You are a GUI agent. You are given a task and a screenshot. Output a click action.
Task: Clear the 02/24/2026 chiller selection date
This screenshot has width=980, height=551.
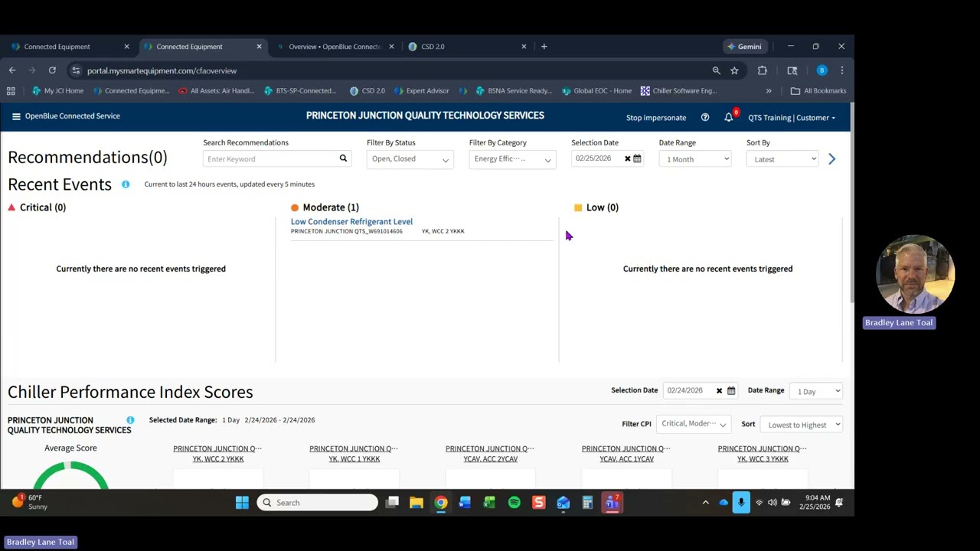click(719, 391)
